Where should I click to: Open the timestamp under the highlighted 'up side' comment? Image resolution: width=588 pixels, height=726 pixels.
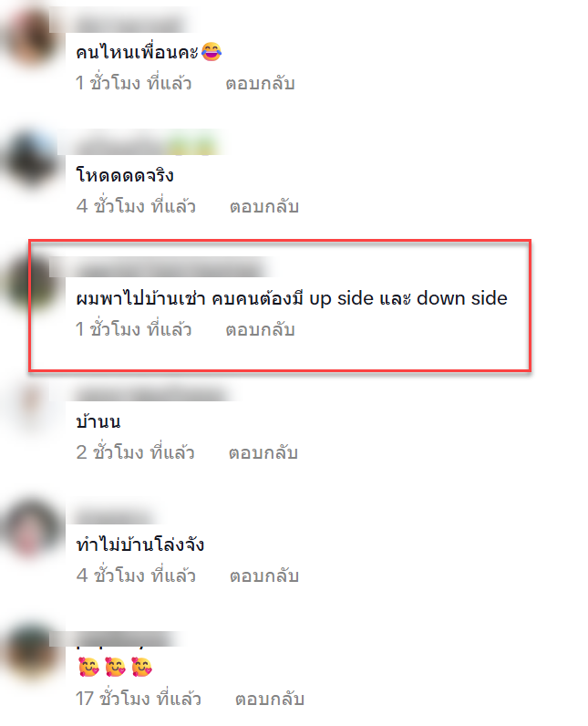(x=133, y=329)
